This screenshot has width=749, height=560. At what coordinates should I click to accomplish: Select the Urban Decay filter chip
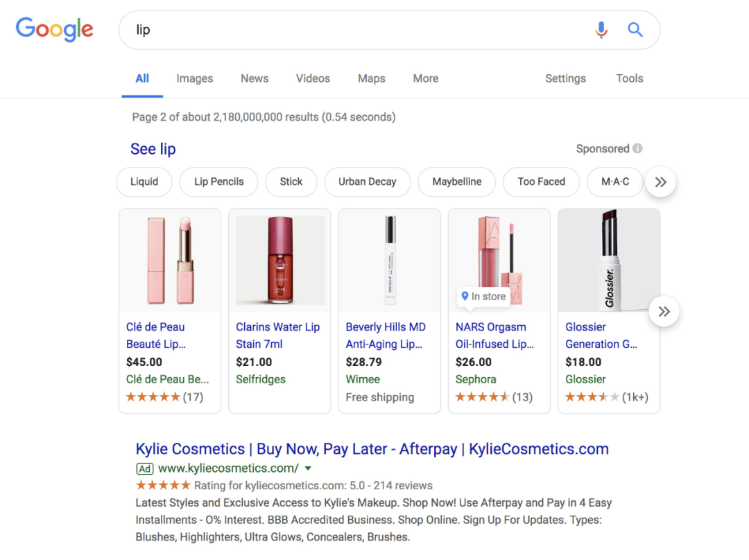click(x=367, y=182)
